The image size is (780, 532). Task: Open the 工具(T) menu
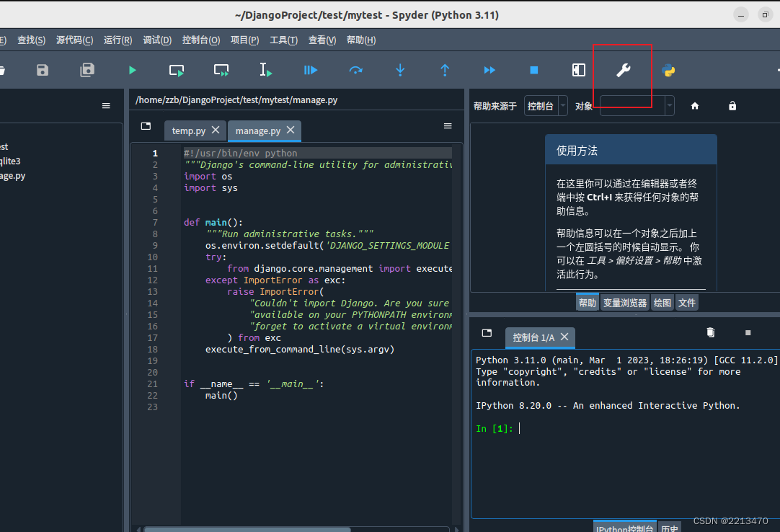click(x=283, y=40)
